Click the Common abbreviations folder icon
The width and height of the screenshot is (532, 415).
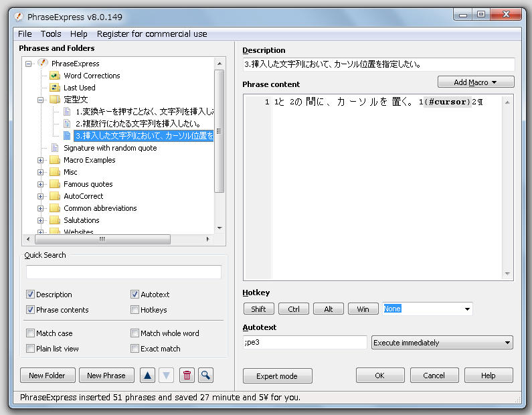point(55,208)
